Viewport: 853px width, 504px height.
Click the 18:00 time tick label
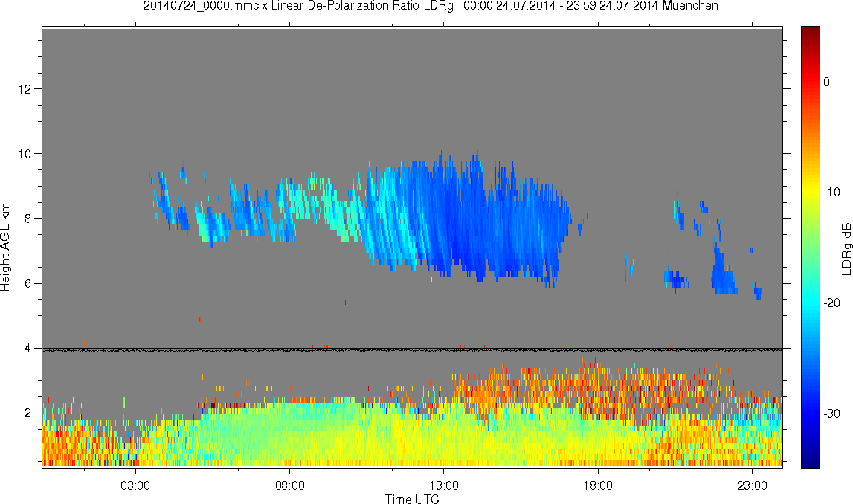tap(598, 485)
